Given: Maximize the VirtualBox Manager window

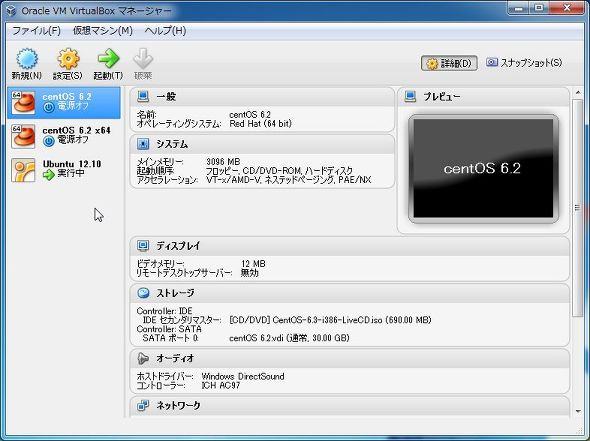Looking at the screenshot, I should point(540,8).
